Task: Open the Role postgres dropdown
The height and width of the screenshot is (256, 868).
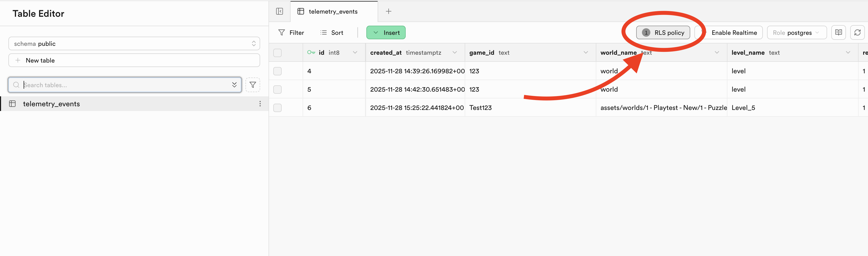Action: (x=797, y=33)
